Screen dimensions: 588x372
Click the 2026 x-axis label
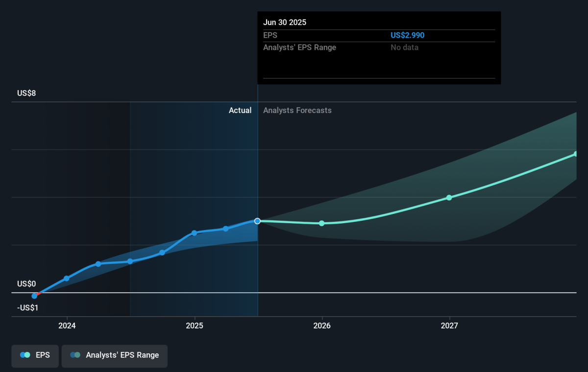coord(322,325)
